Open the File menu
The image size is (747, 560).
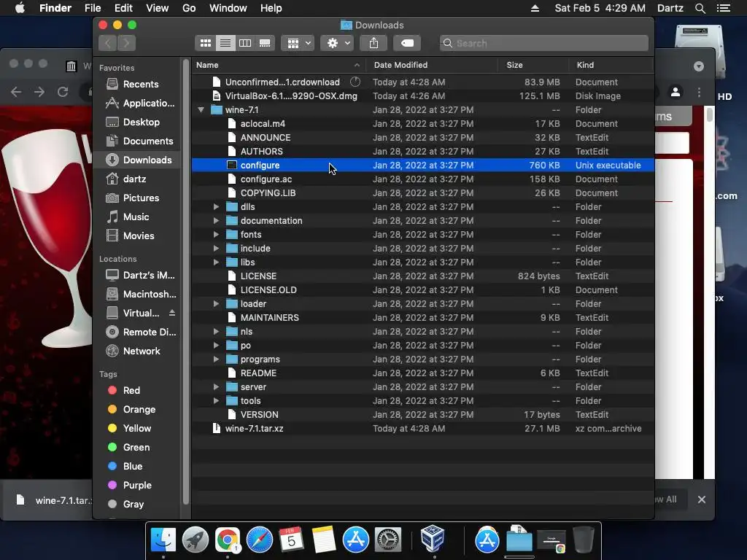(x=93, y=8)
